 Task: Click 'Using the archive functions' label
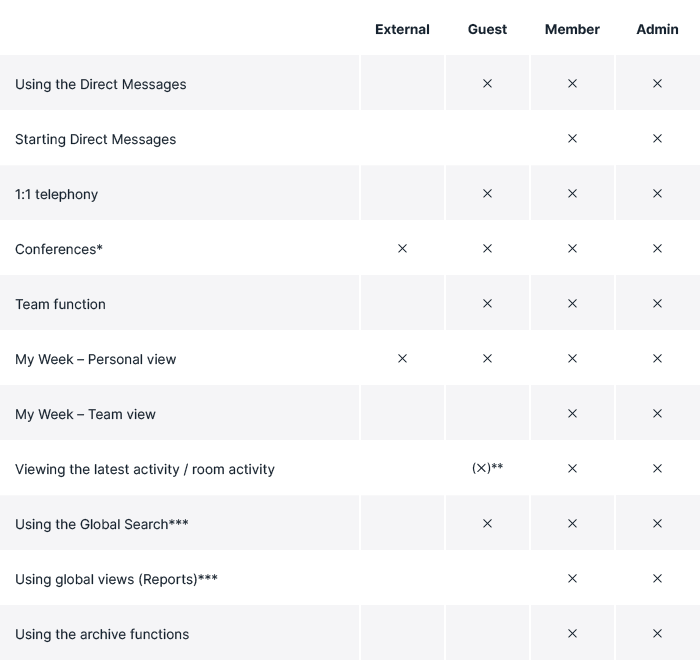coord(102,634)
